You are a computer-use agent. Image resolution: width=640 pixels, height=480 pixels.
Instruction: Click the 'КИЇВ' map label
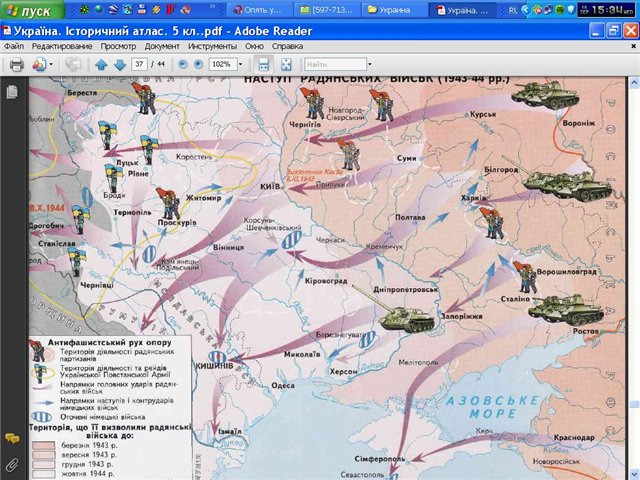click(270, 187)
